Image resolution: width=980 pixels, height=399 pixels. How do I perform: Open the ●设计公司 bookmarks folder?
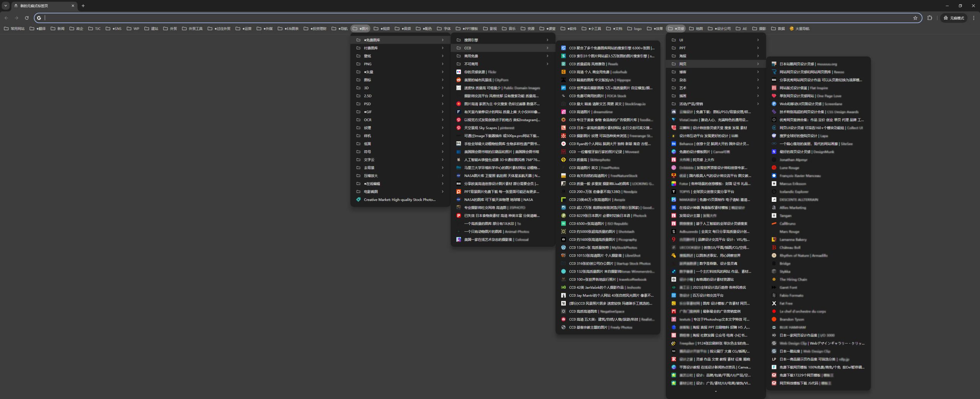(719, 28)
